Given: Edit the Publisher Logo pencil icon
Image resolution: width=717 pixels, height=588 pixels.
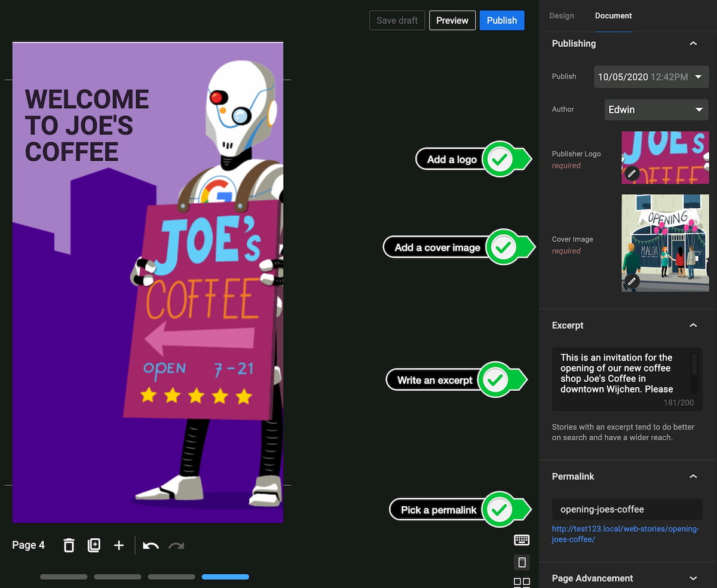Looking at the screenshot, I should click(x=632, y=174).
